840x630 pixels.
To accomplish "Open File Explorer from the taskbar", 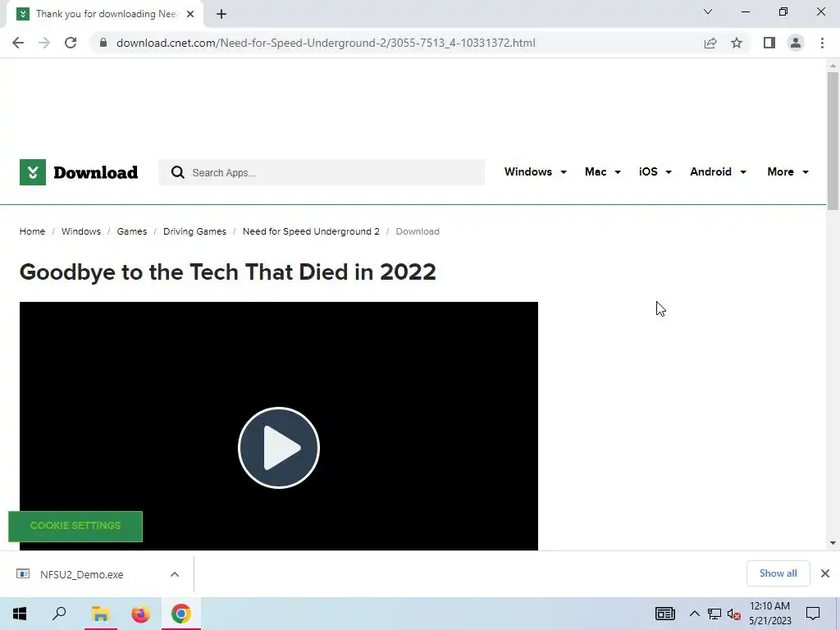I will (100, 614).
